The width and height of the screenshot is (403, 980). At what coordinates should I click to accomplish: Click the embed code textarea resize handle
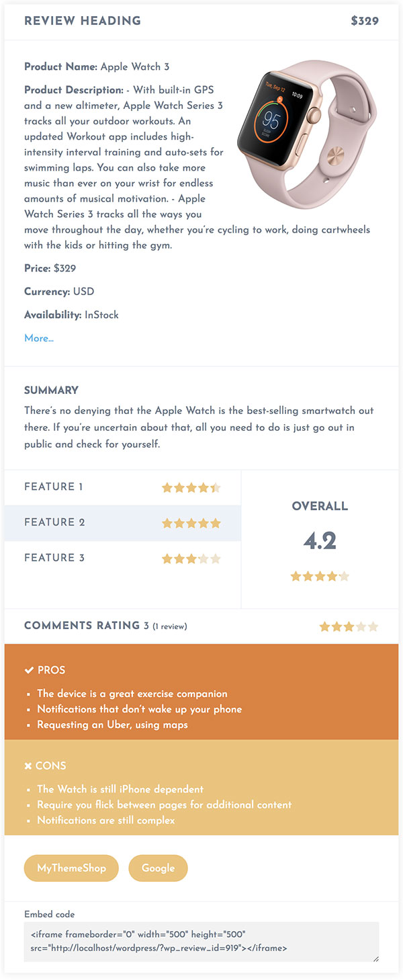pos(375,958)
